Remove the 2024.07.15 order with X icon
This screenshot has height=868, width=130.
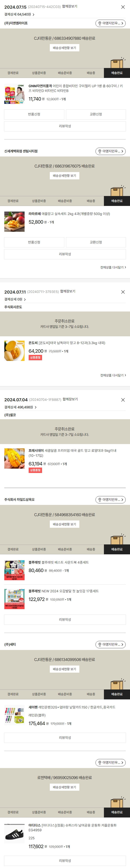point(123,7)
